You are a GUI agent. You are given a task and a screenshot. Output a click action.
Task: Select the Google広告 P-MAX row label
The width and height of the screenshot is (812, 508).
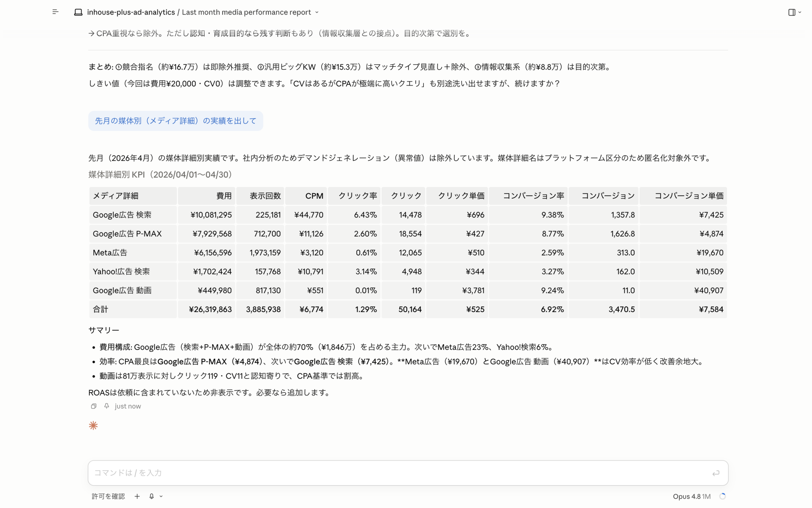pyautogui.click(x=127, y=233)
